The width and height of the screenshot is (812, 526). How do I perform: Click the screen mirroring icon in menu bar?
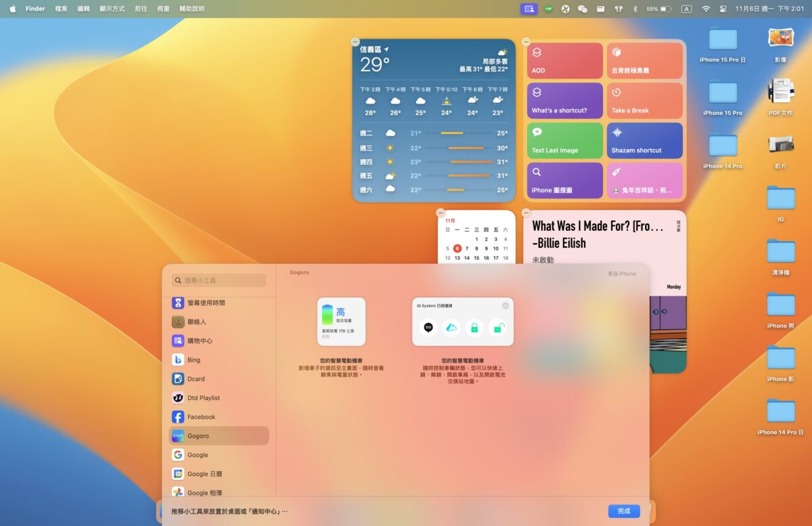click(x=528, y=9)
